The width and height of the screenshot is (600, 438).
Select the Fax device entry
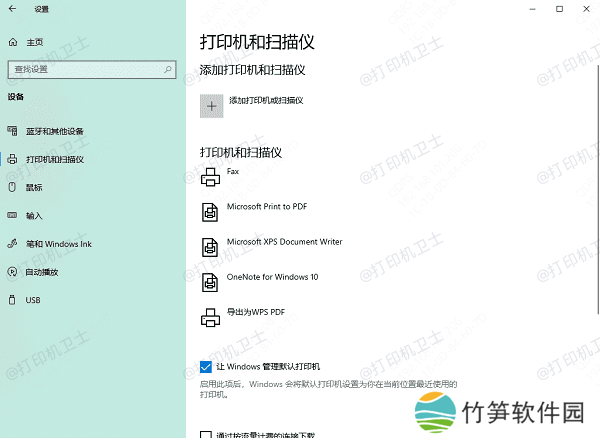[233, 171]
